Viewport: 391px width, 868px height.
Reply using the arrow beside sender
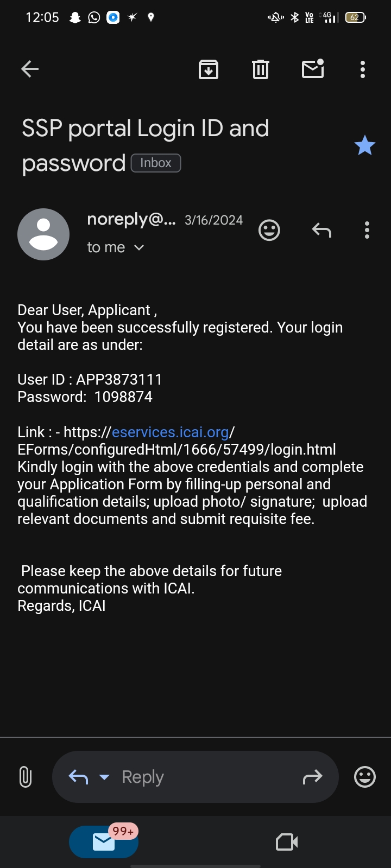pyautogui.click(x=321, y=230)
